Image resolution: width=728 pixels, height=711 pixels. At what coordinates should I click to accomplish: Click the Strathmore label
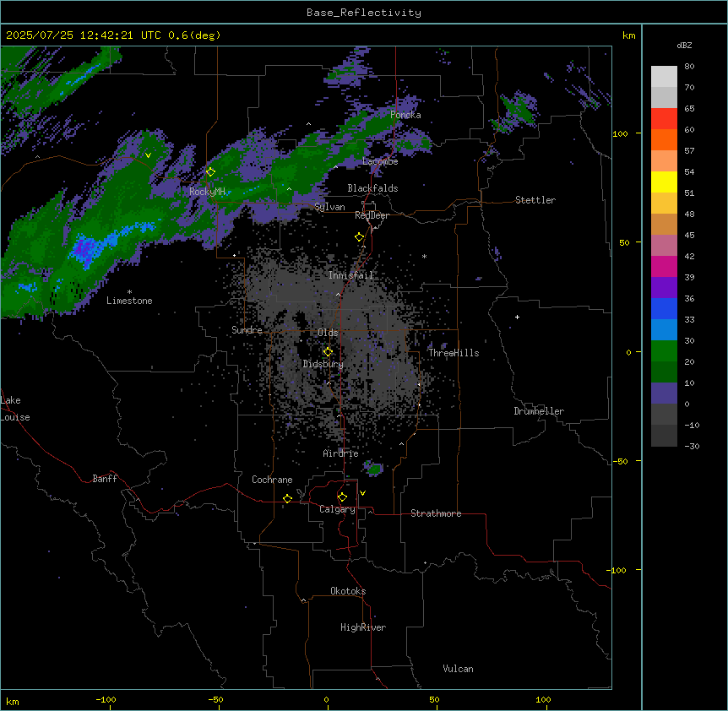(x=436, y=513)
